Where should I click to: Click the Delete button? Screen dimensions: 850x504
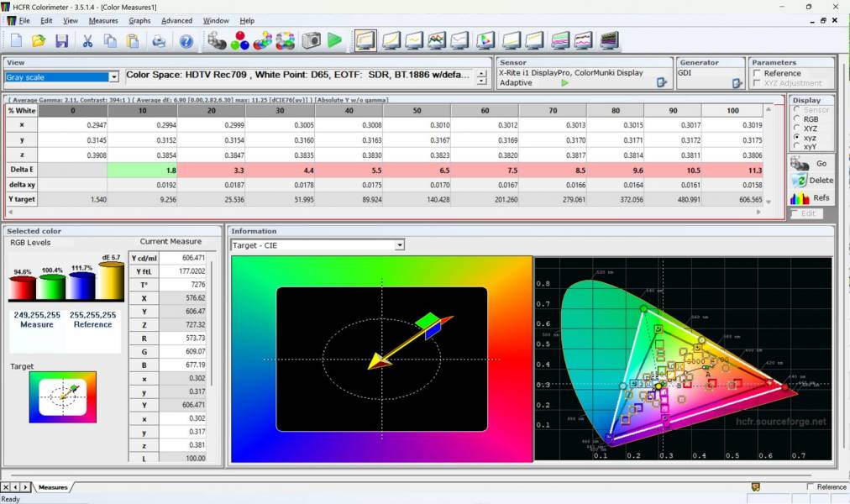811,181
